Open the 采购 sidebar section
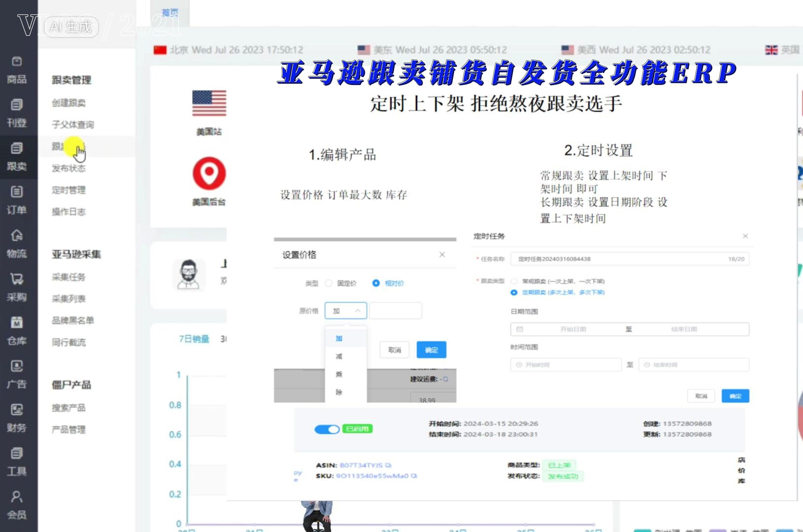803x532 pixels. pos(17,288)
